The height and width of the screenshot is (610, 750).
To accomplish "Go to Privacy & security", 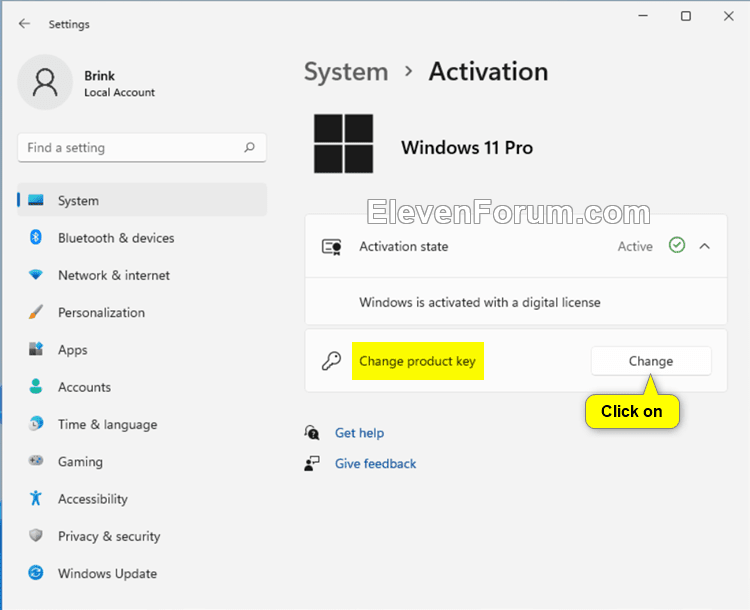I will pos(142,536).
